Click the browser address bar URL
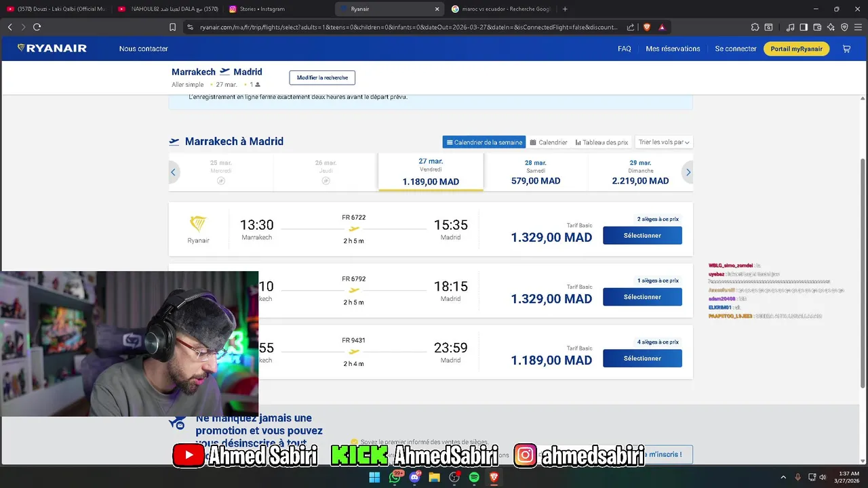 409,27
